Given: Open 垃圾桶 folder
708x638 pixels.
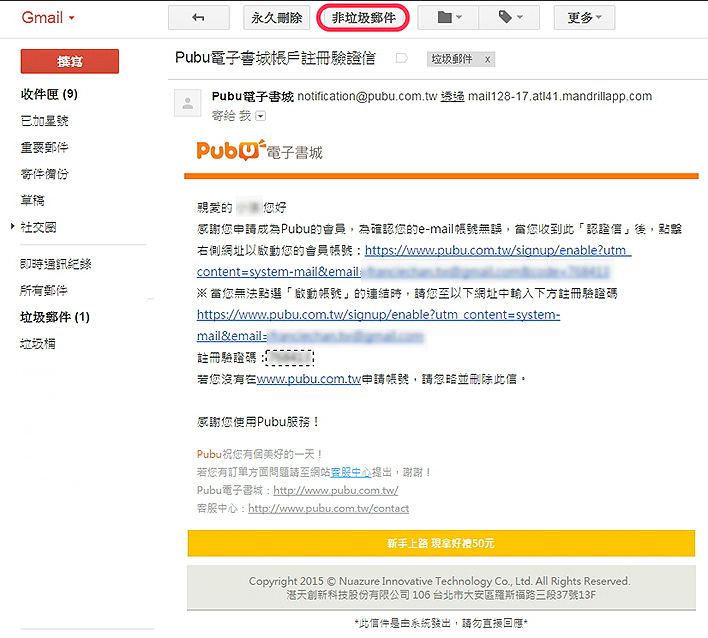Looking at the screenshot, I should pos(38,344).
